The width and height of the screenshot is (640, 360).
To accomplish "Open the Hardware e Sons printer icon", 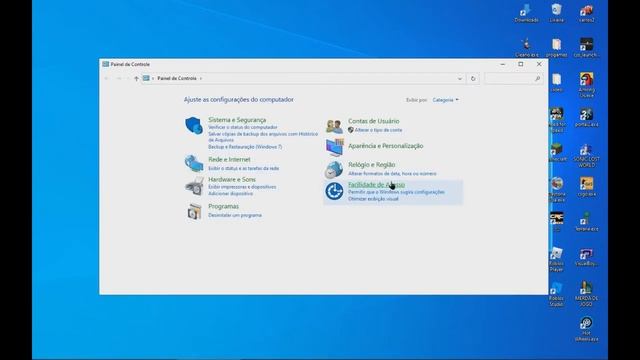I will pyautogui.click(x=194, y=186).
